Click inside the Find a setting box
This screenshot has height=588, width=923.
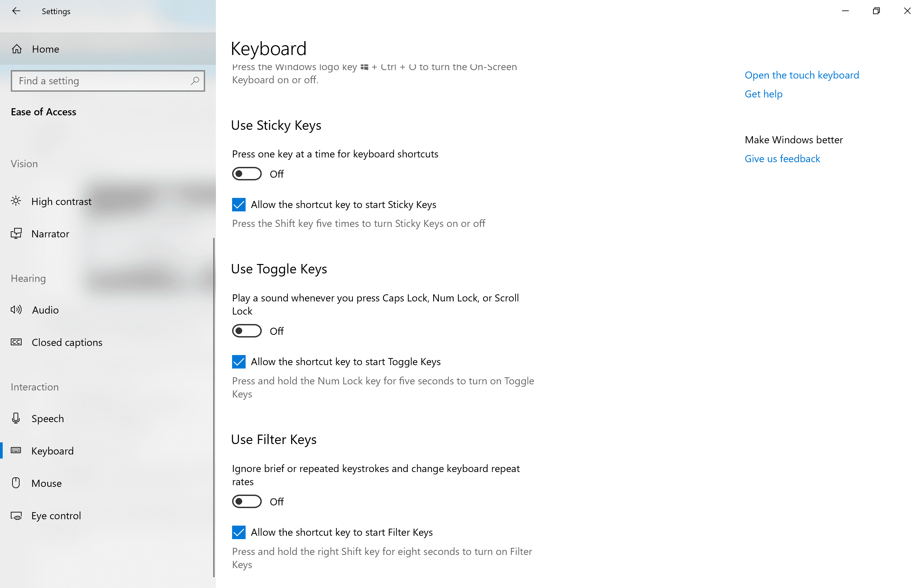pyautogui.click(x=96, y=81)
